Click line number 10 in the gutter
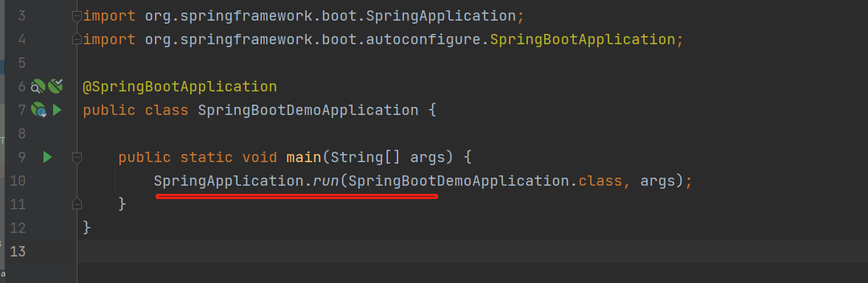 tap(18, 181)
